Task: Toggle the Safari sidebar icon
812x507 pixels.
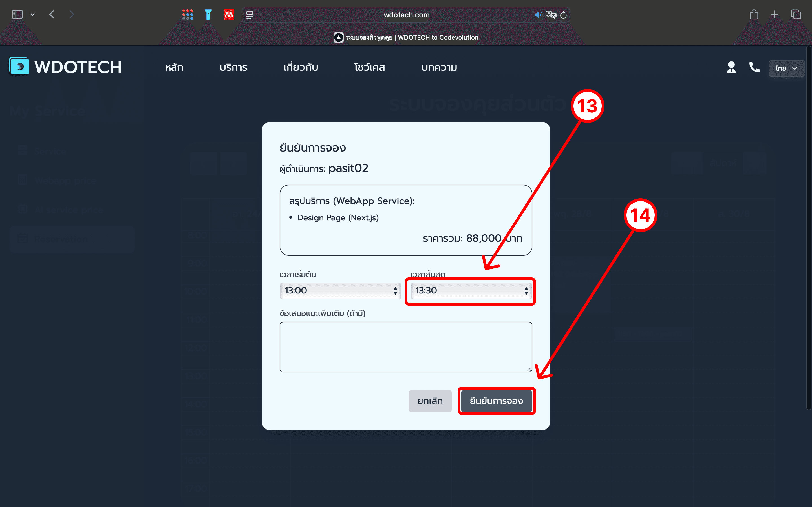Action: pyautogui.click(x=17, y=14)
